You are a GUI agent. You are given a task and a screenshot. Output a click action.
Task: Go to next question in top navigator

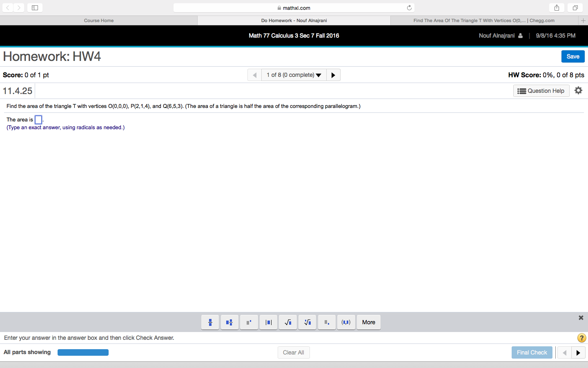333,75
